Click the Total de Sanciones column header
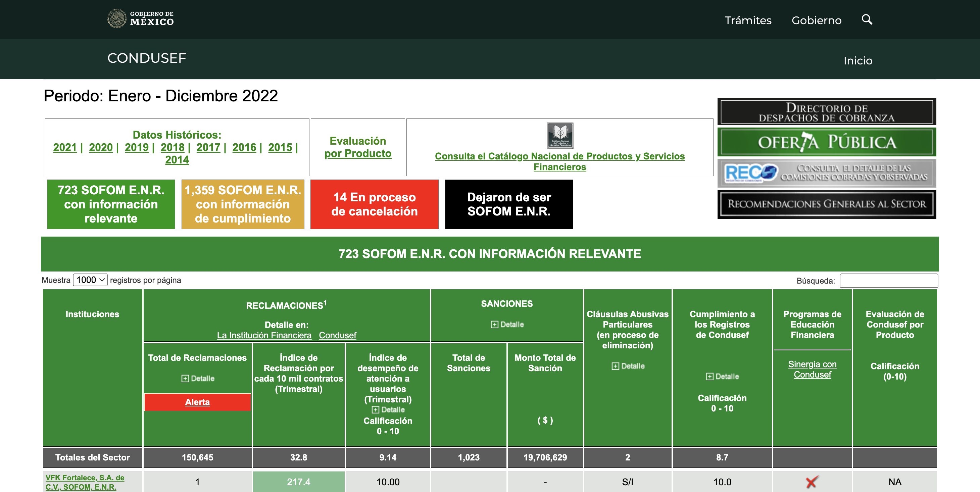This screenshot has height=492, width=980. click(x=469, y=363)
